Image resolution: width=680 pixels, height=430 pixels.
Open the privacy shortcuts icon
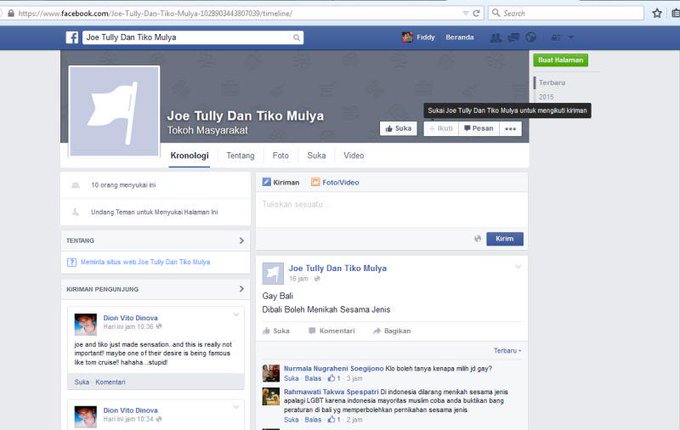(556, 38)
